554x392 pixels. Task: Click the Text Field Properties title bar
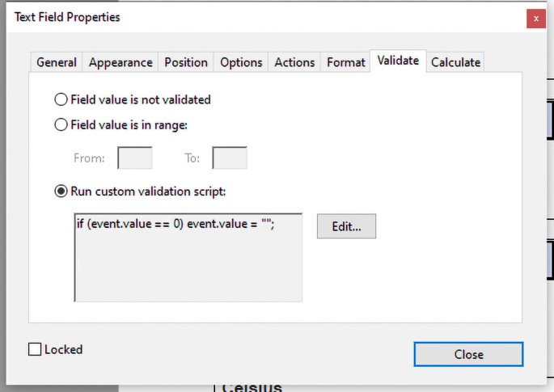(243, 17)
